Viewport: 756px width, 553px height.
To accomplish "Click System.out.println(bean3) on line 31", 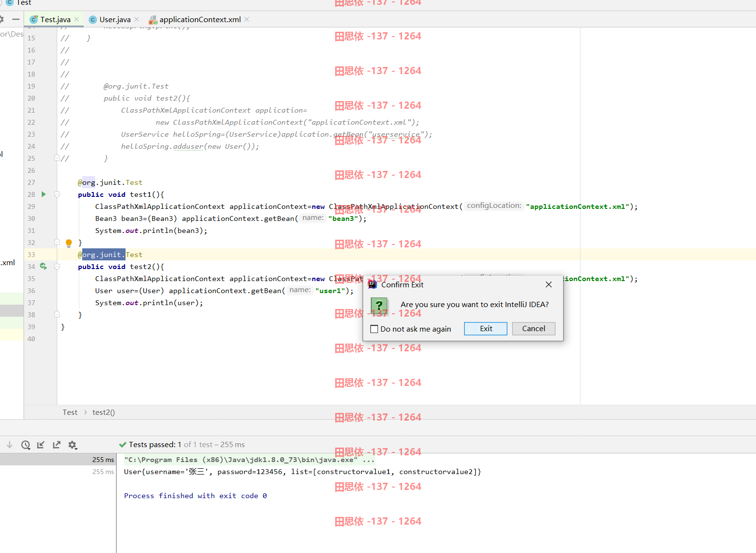I will 151,231.
